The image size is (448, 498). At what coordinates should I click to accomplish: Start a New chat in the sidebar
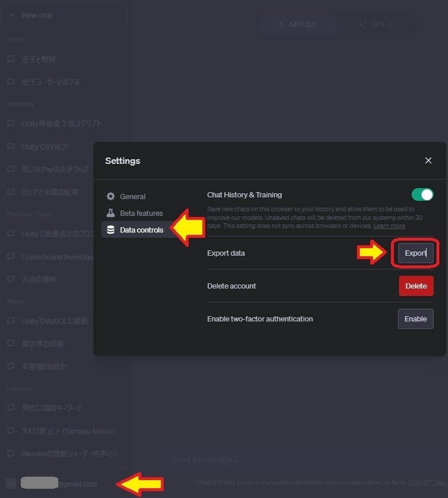tap(64, 15)
